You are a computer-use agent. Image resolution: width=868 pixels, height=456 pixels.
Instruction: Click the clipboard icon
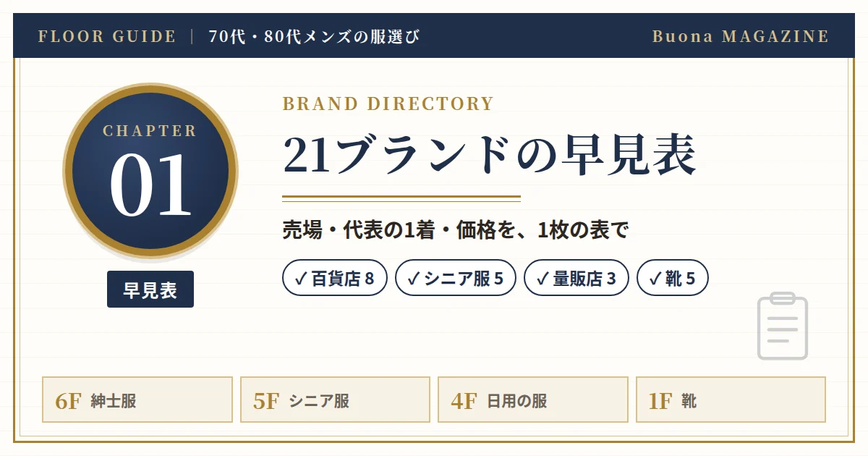(782, 326)
